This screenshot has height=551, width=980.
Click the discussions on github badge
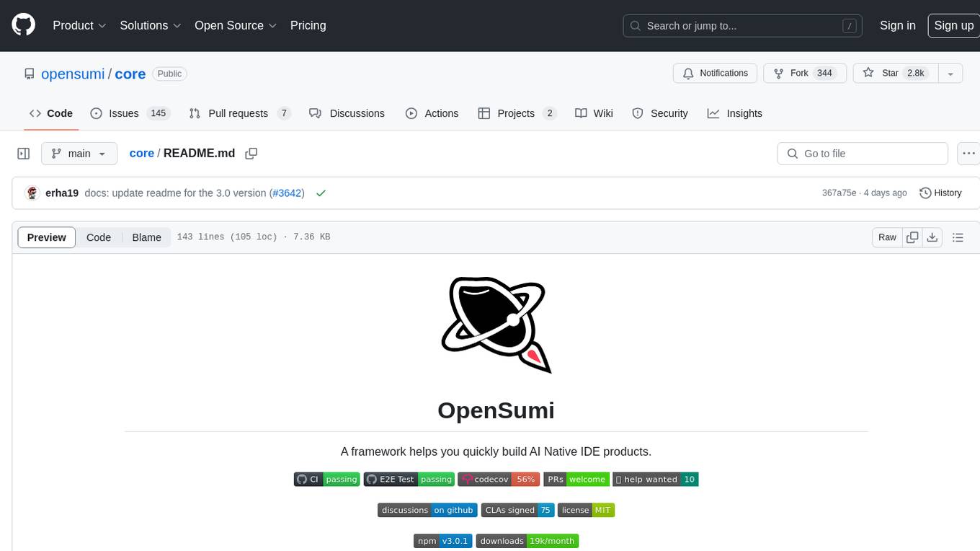(427, 510)
